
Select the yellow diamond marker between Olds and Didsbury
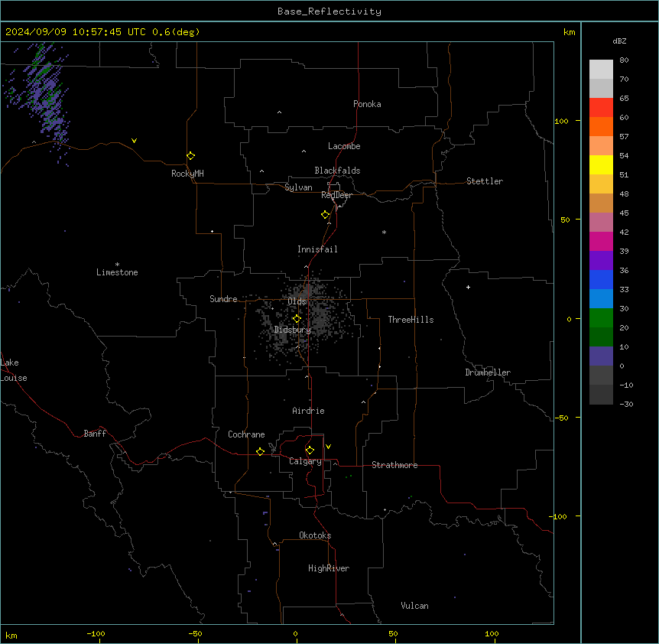(297, 319)
